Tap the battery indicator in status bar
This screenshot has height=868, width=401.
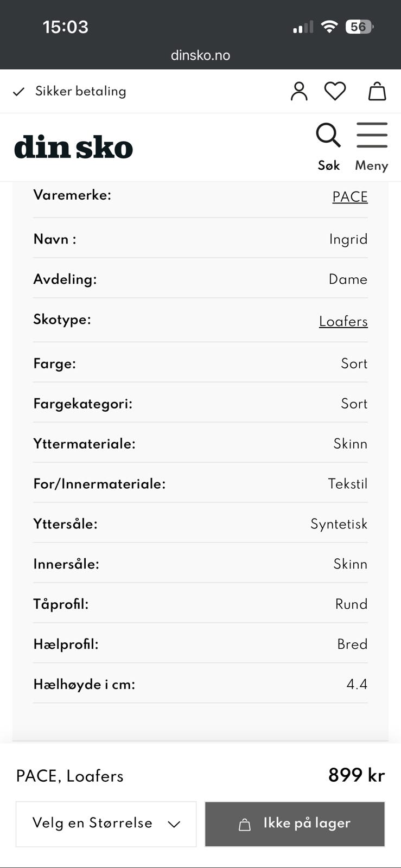click(x=359, y=27)
